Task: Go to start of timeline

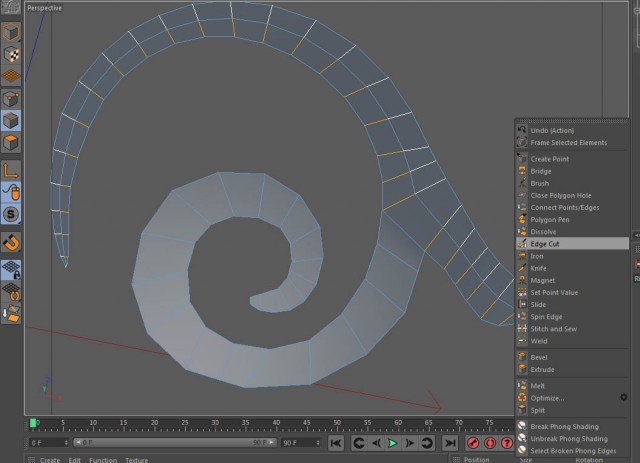Action: 336,443
